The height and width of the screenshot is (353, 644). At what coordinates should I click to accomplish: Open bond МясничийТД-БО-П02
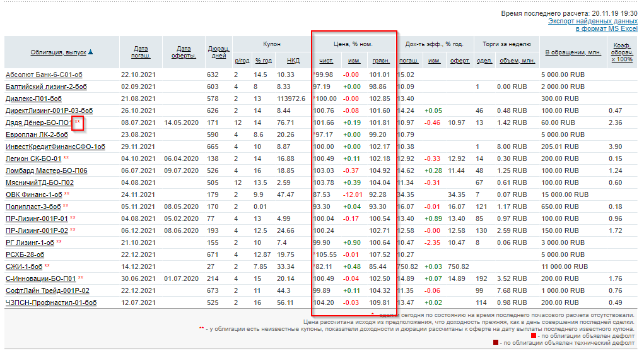tap(40, 182)
